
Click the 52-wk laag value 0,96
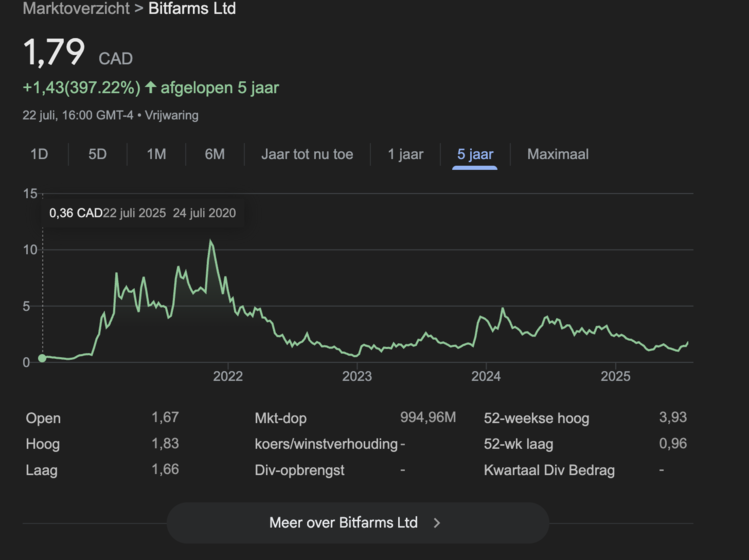(673, 443)
